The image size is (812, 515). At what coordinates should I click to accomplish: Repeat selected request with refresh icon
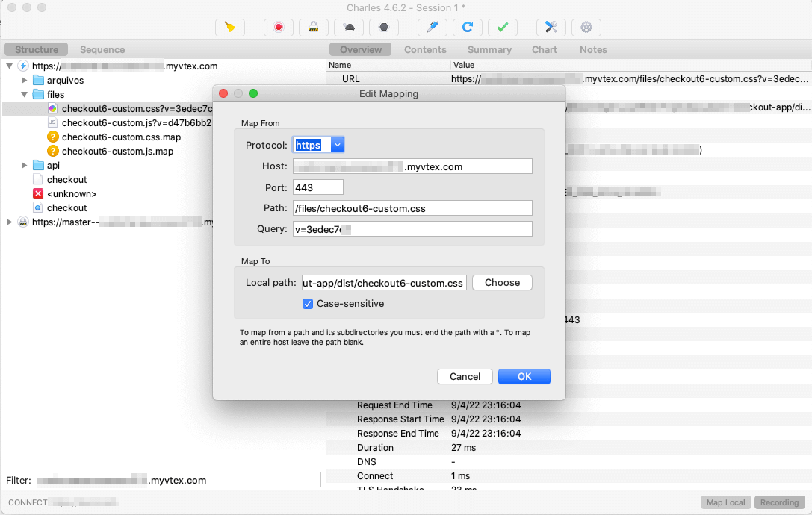(467, 27)
